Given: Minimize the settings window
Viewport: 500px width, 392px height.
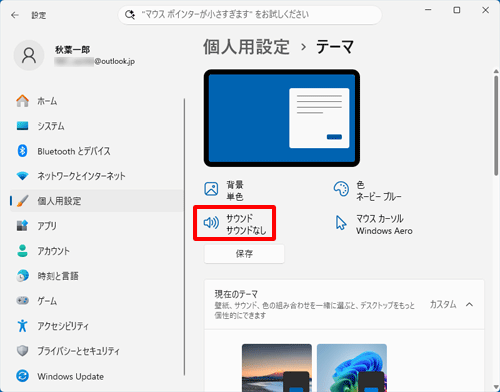Looking at the screenshot, I should pos(428,10).
